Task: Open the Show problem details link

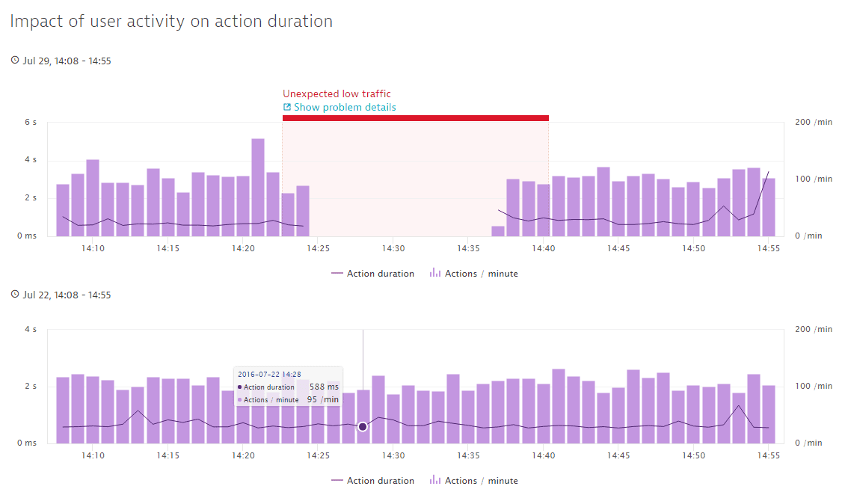Action: (x=345, y=108)
